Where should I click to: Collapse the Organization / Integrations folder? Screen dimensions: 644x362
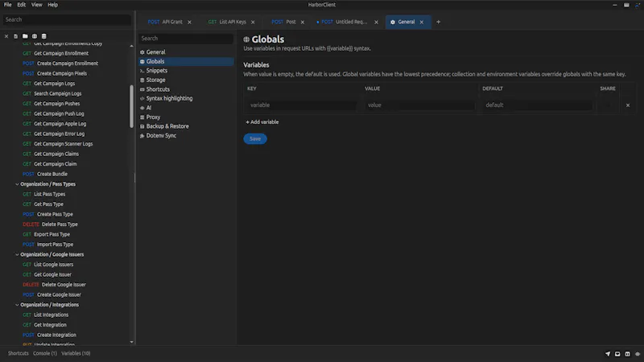(x=17, y=305)
